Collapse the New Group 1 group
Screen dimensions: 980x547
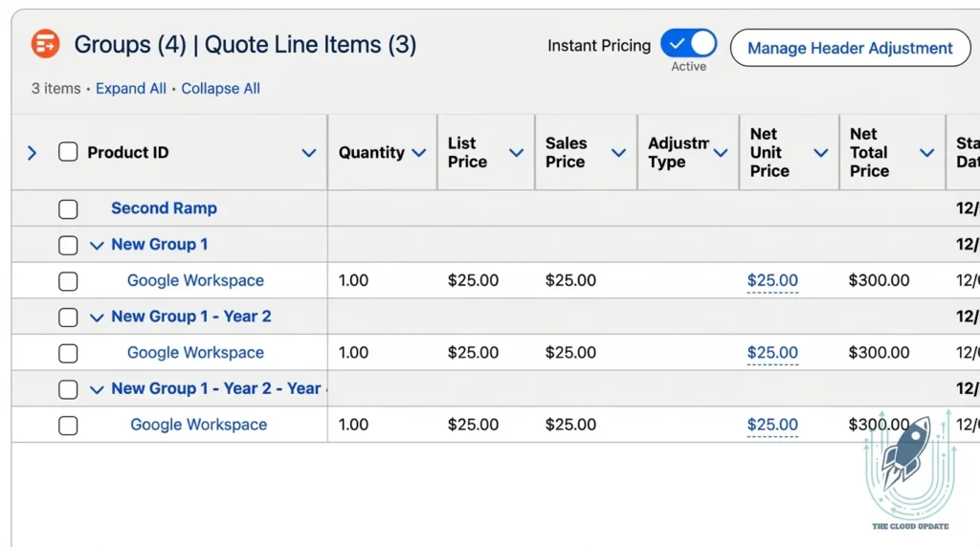pos(97,246)
